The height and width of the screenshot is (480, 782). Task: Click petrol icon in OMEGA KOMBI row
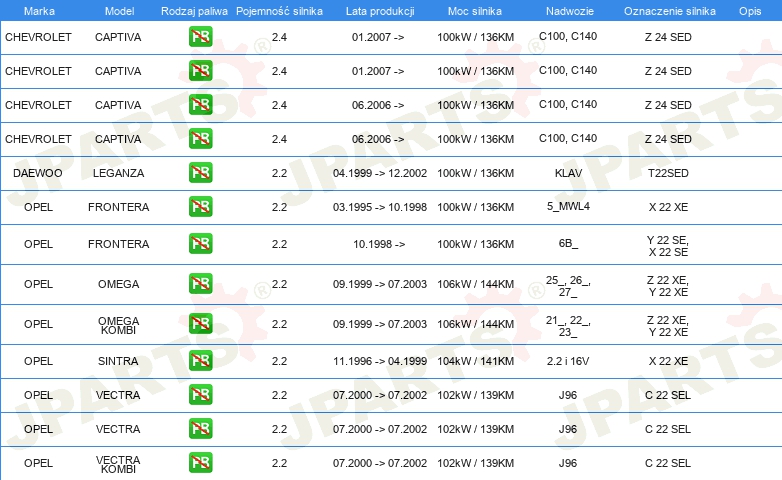[200, 323]
